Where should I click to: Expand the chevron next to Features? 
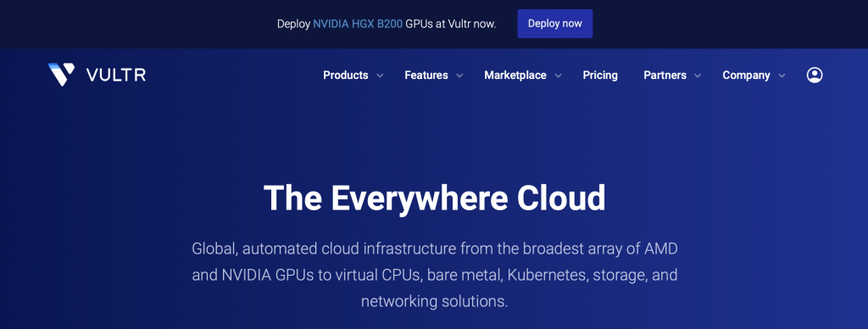click(x=459, y=75)
